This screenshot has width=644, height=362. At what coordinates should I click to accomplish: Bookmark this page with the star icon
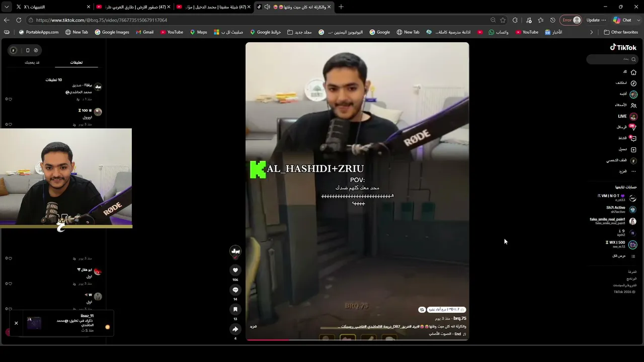click(503, 20)
